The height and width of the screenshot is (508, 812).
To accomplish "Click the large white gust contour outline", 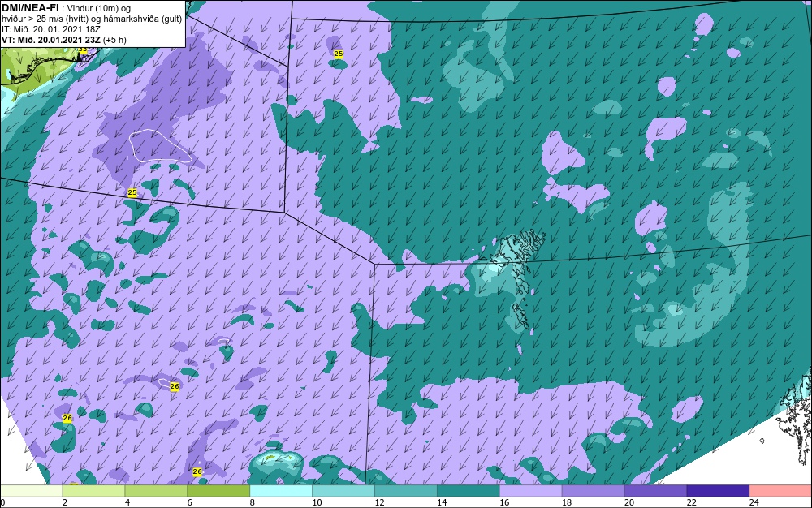I will pos(159,146).
